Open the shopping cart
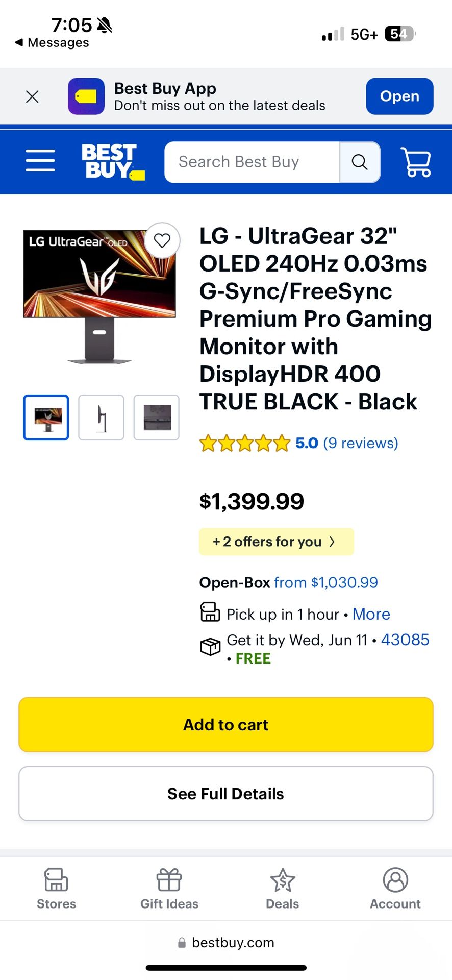452x980 pixels. click(416, 162)
